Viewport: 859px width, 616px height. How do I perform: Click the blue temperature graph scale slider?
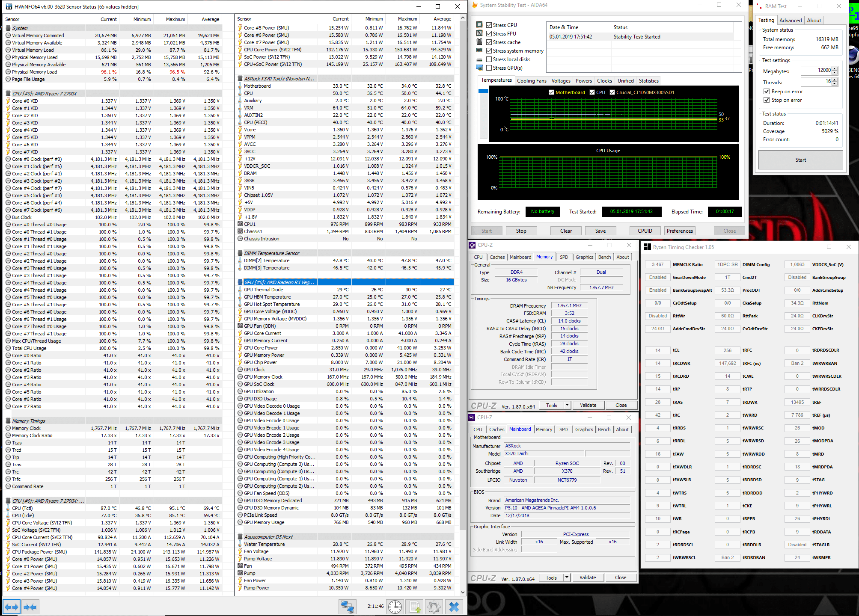click(483, 91)
